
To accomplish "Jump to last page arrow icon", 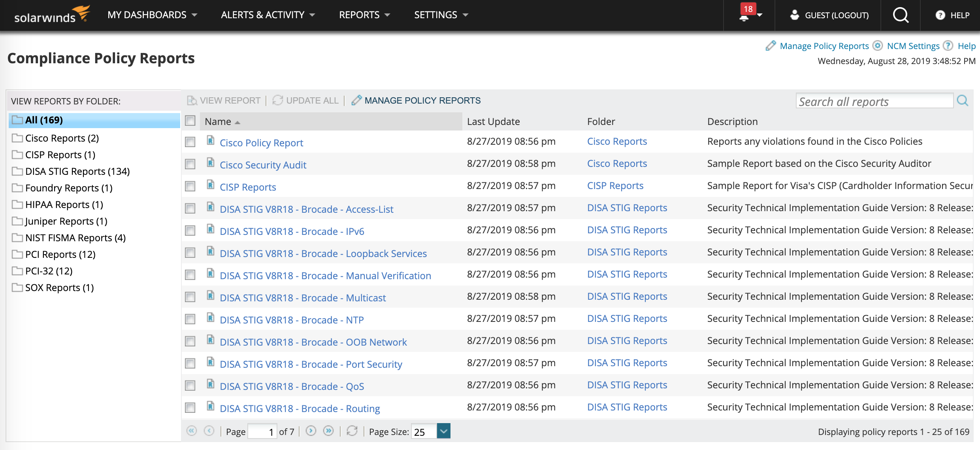I will pyautogui.click(x=328, y=431).
